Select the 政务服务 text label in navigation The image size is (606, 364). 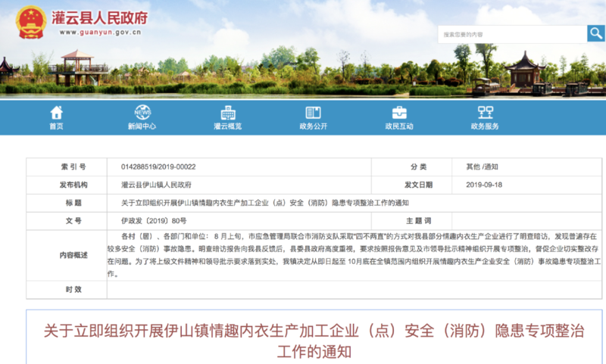point(485,126)
